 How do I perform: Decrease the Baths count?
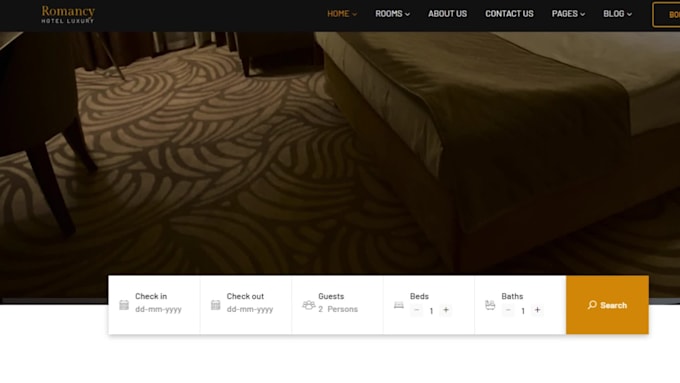coord(508,310)
